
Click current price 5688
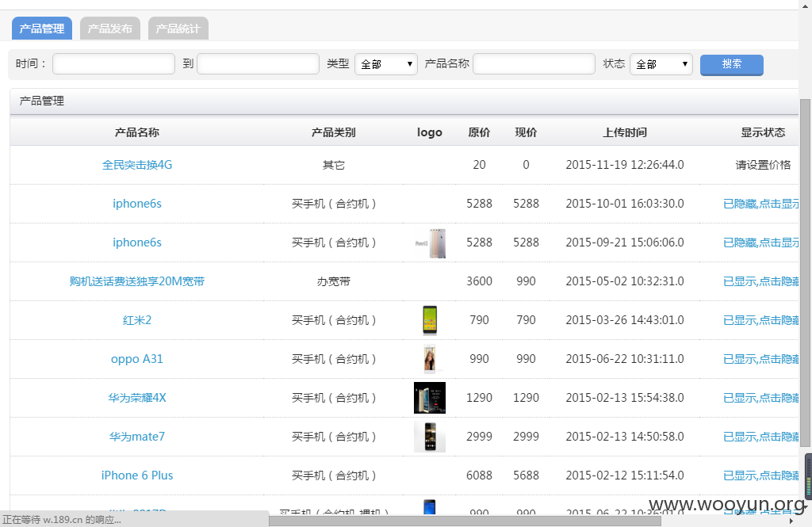[527, 475]
